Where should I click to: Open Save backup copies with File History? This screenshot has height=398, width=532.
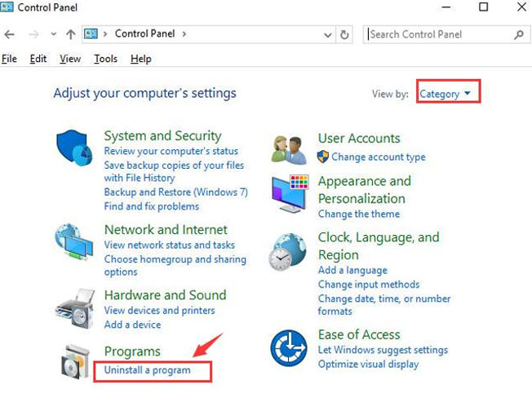tap(174, 171)
